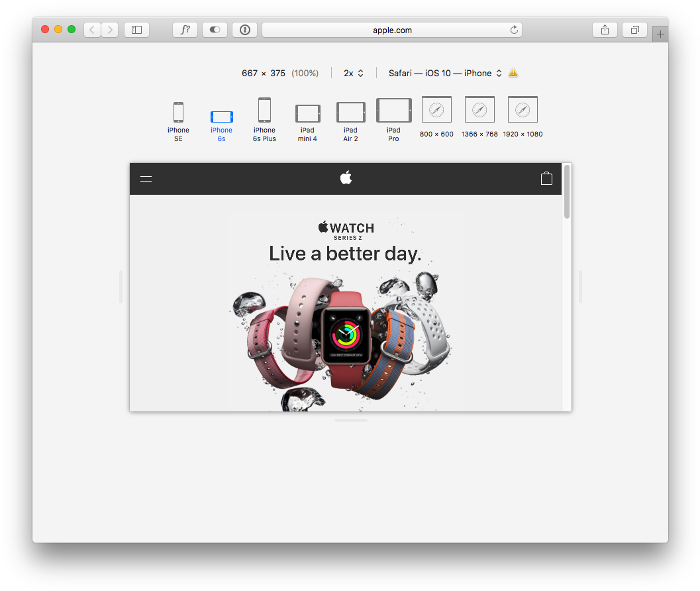700x591 pixels.
Task: Choose the 1366 × 768 window preset
Action: [479, 117]
